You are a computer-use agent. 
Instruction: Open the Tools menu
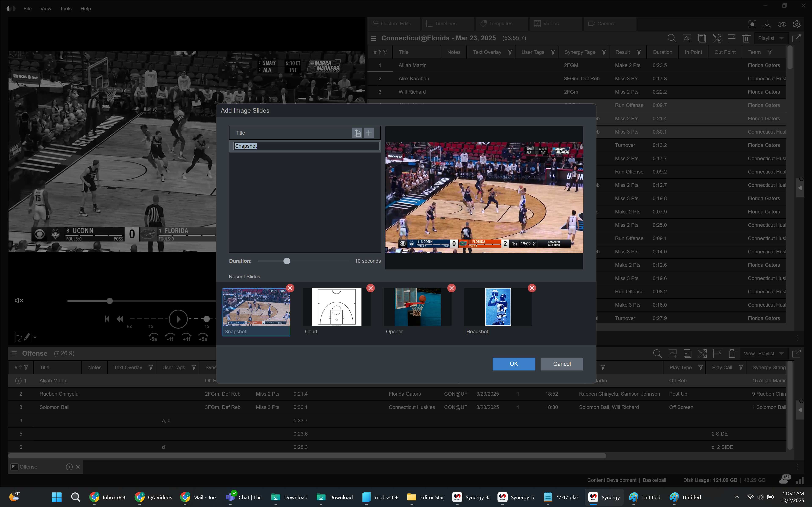coord(65,9)
